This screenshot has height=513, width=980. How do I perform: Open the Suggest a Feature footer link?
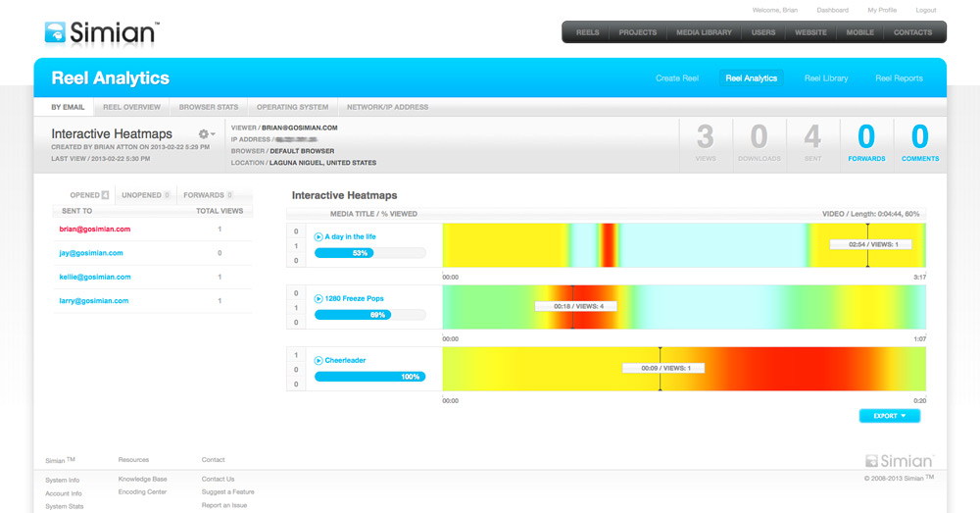click(227, 491)
